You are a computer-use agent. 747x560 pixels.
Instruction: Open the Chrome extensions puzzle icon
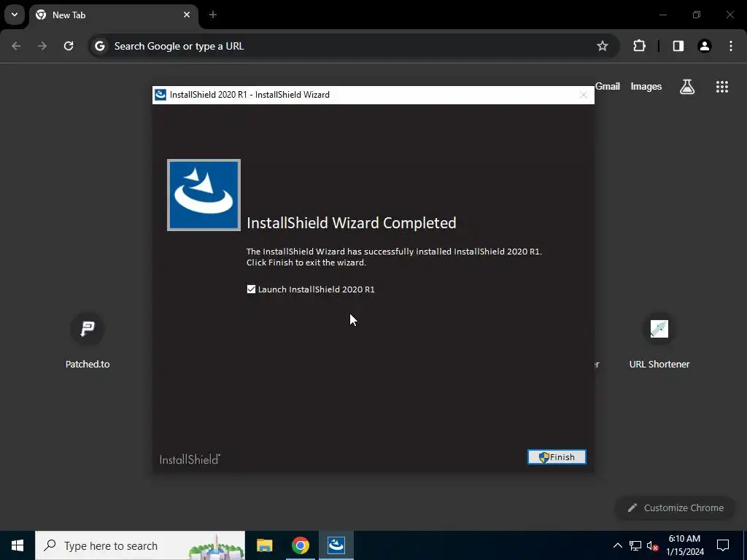click(x=639, y=46)
